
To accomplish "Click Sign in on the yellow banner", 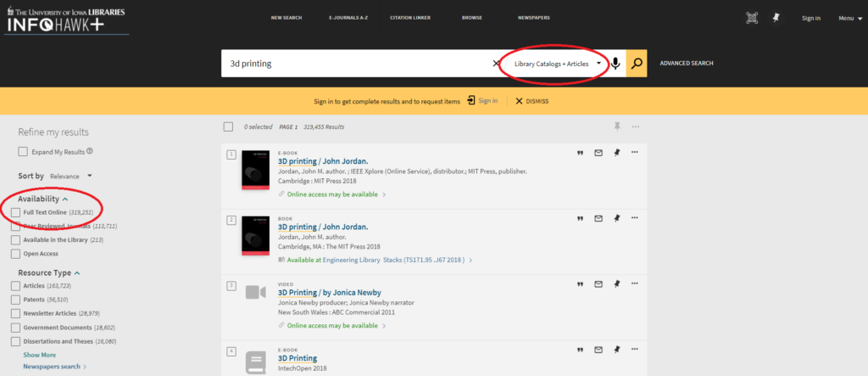I will pyautogui.click(x=482, y=101).
